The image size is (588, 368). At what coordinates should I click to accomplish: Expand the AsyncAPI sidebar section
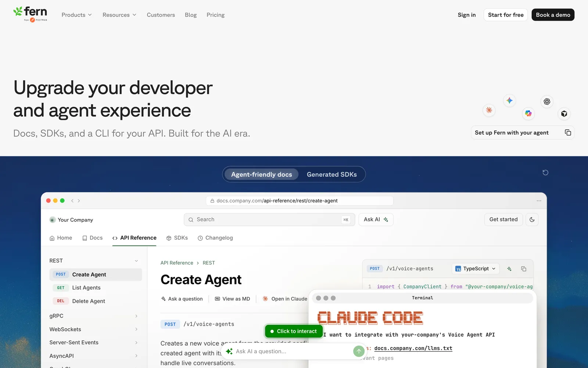coord(136,356)
